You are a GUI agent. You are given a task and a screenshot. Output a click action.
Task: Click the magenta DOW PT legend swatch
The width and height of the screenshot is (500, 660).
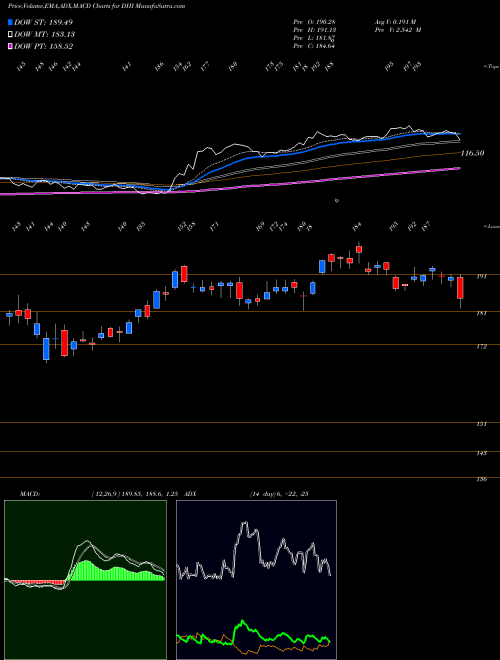10,46
